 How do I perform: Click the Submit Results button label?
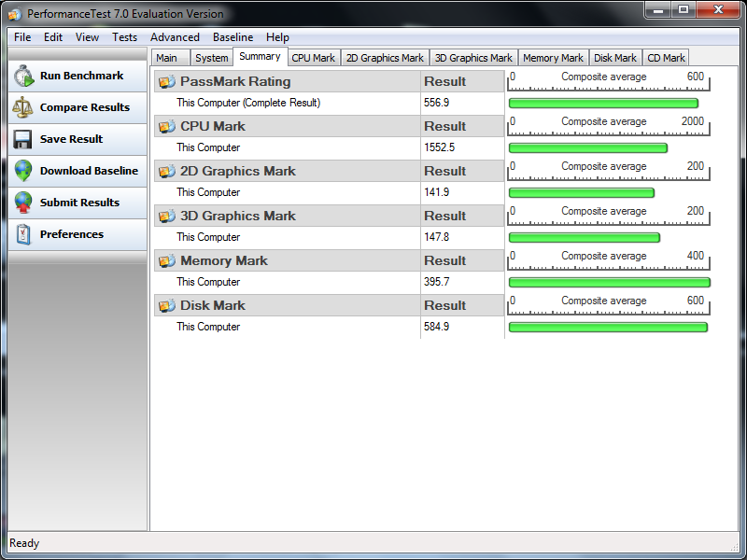(x=79, y=203)
